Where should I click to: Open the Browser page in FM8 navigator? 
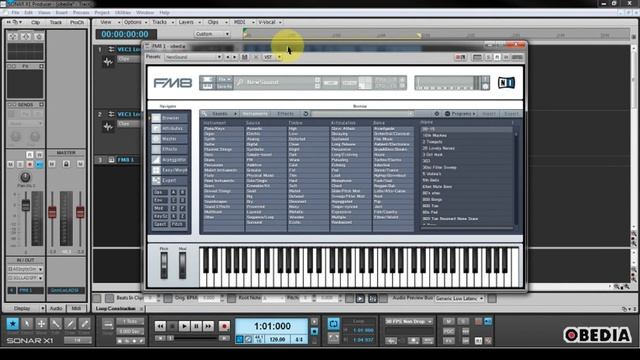coord(170,118)
